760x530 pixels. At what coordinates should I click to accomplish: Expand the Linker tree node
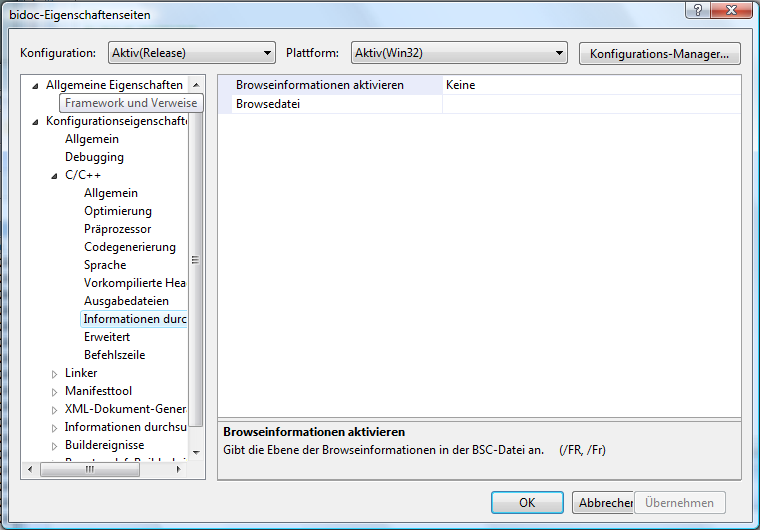coord(55,374)
